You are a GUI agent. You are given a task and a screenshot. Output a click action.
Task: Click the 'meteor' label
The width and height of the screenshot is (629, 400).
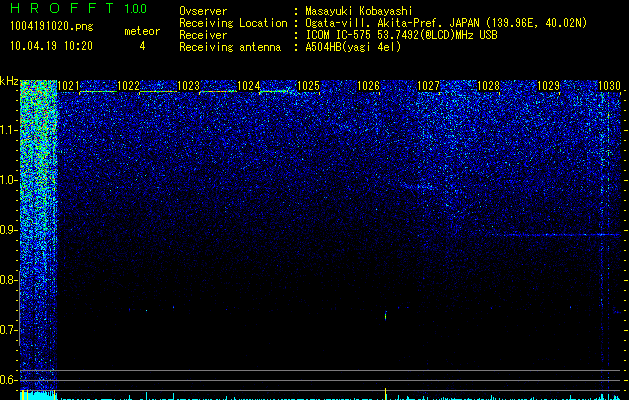pyautogui.click(x=142, y=31)
